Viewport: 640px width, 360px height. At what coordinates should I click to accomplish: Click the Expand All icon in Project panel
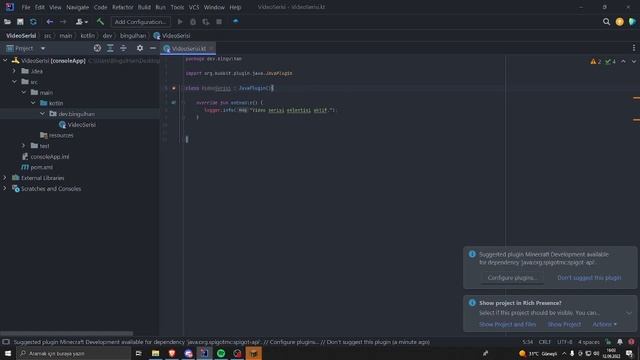click(x=110, y=48)
